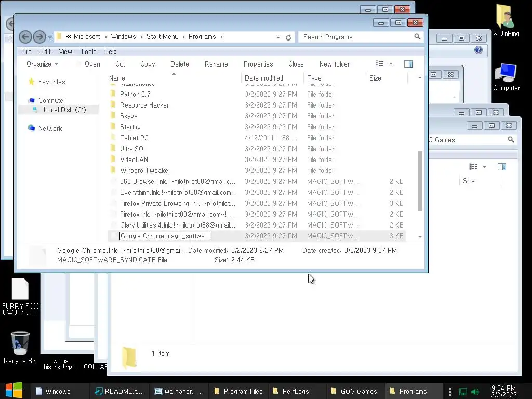Viewport: 532px width, 399px height.
Task: Click the help question mark icon in background window
Action: (x=478, y=50)
